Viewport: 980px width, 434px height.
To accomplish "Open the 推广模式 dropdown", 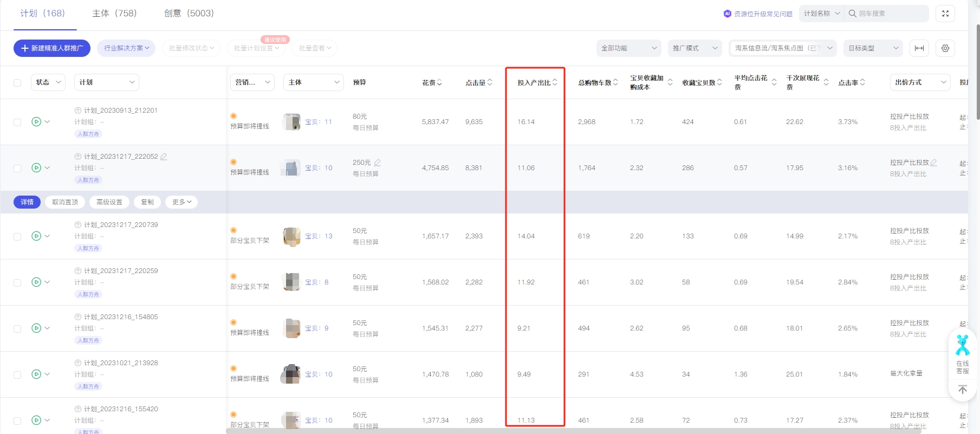I will [x=695, y=48].
